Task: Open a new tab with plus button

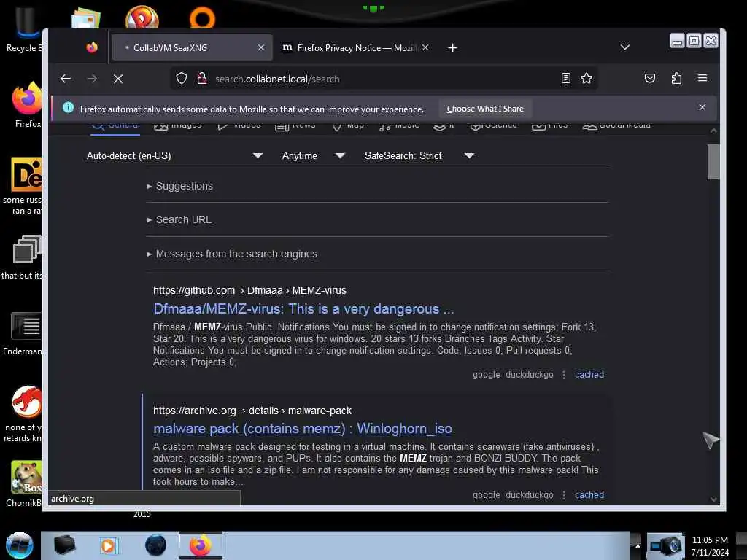Action: (452, 47)
